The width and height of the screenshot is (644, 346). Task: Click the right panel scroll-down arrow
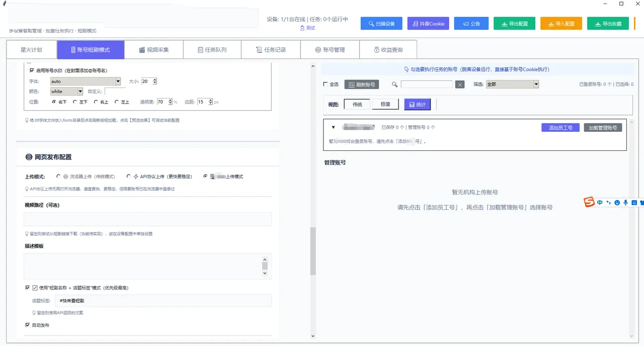point(632,336)
